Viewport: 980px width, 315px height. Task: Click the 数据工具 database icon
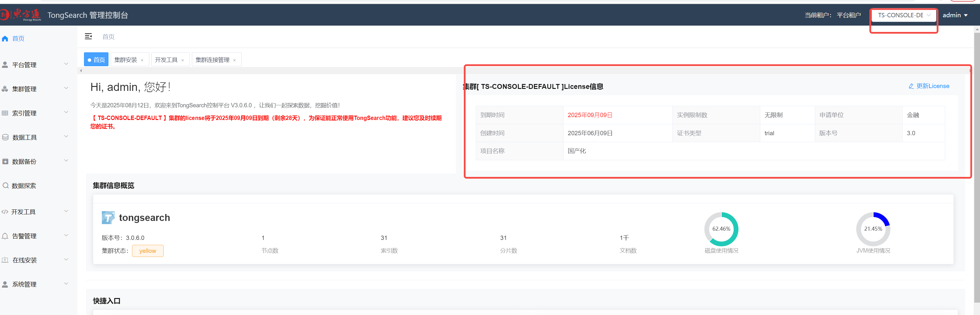click(5, 137)
